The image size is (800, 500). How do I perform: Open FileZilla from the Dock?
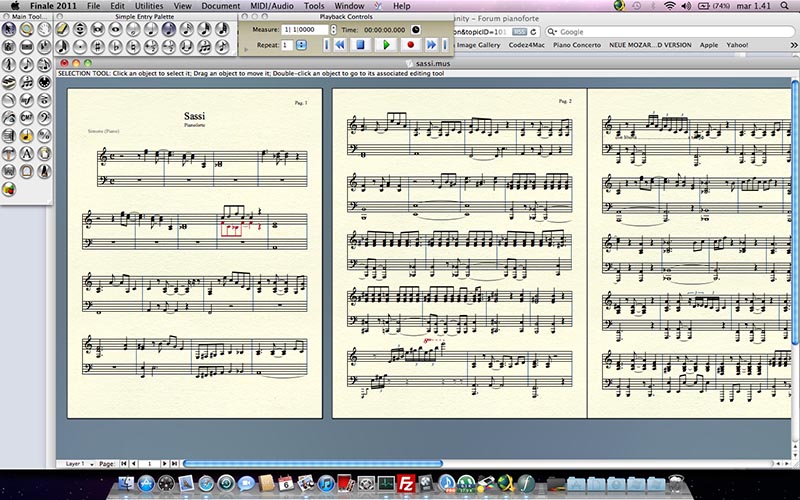(406, 483)
